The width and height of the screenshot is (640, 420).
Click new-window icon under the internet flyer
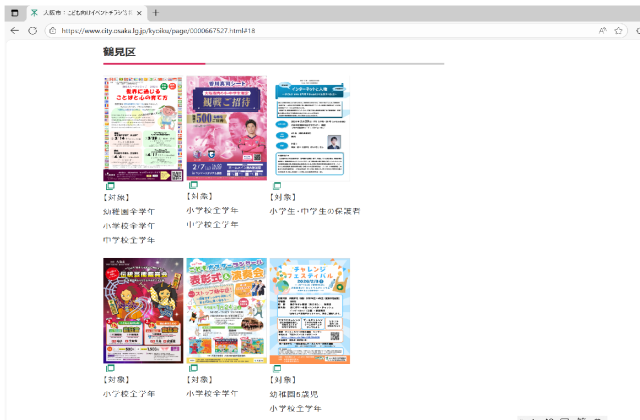[x=277, y=186]
